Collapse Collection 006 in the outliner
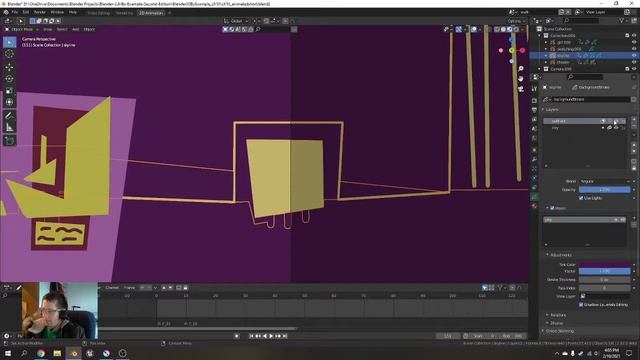Image resolution: width=640 pixels, height=360 pixels. [540, 36]
